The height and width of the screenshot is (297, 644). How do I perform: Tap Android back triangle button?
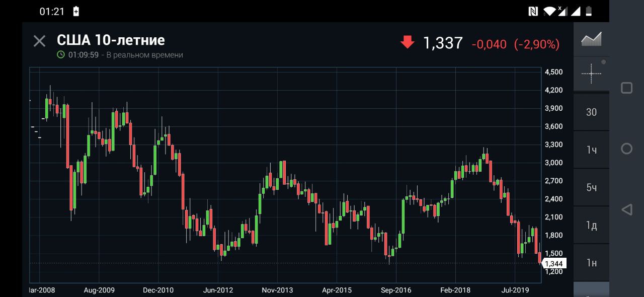click(626, 209)
